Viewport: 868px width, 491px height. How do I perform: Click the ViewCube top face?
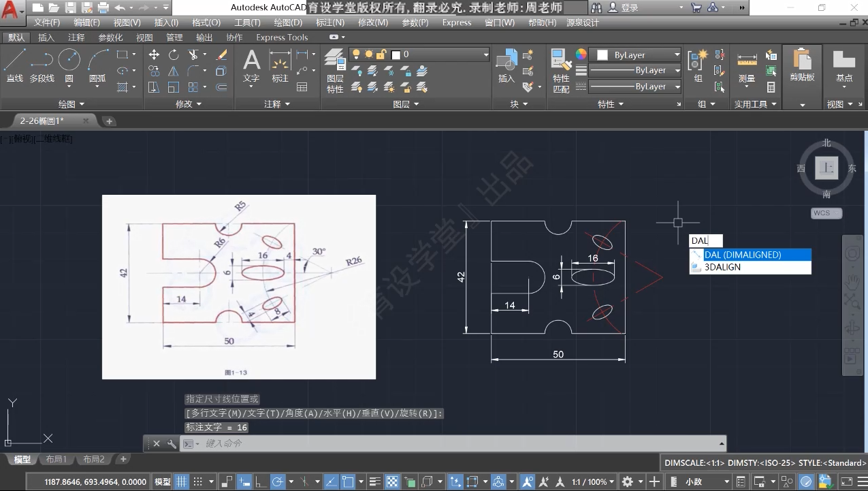pos(827,168)
